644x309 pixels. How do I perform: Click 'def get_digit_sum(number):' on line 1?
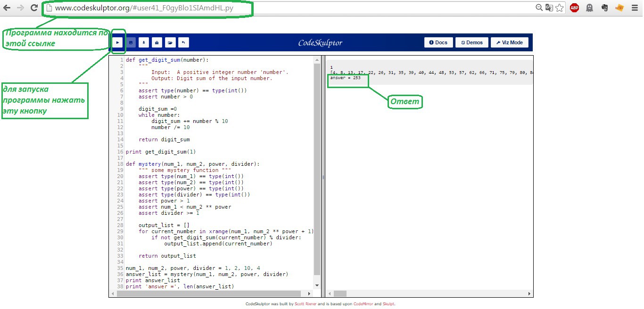pyautogui.click(x=167, y=60)
